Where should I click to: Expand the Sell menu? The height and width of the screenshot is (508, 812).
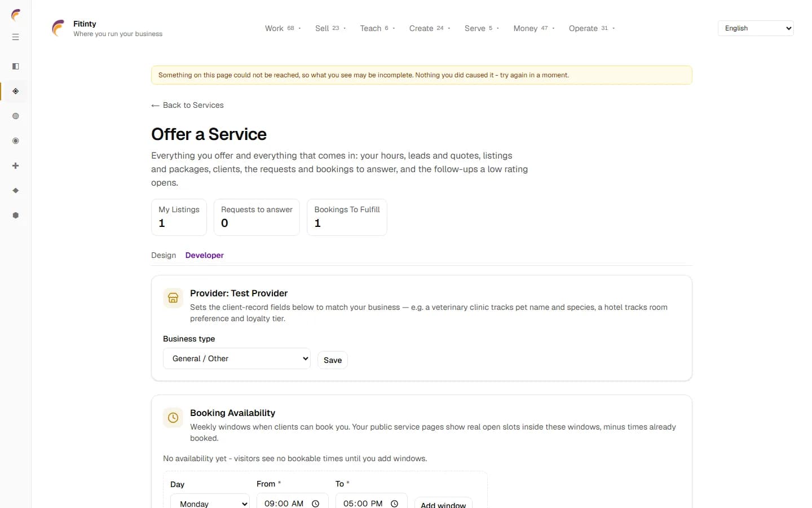[x=330, y=28]
